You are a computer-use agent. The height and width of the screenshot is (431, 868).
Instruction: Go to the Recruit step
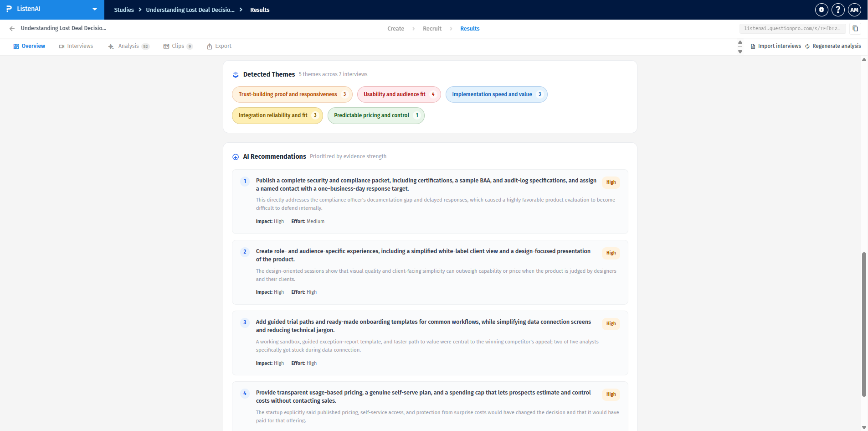click(x=432, y=28)
